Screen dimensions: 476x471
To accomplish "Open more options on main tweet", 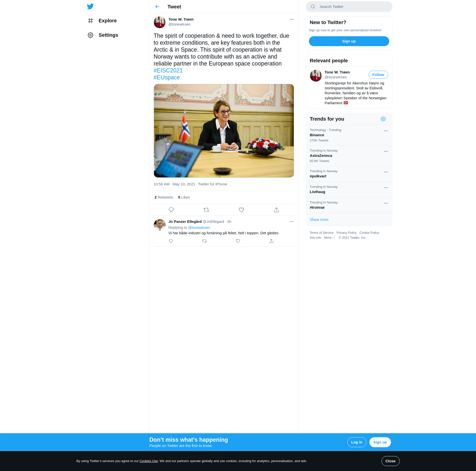I will point(292,19).
